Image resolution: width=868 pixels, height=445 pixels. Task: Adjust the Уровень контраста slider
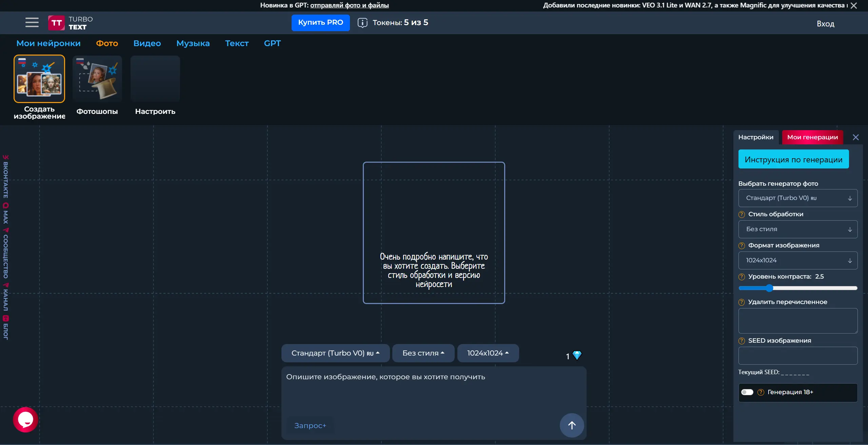(x=769, y=288)
